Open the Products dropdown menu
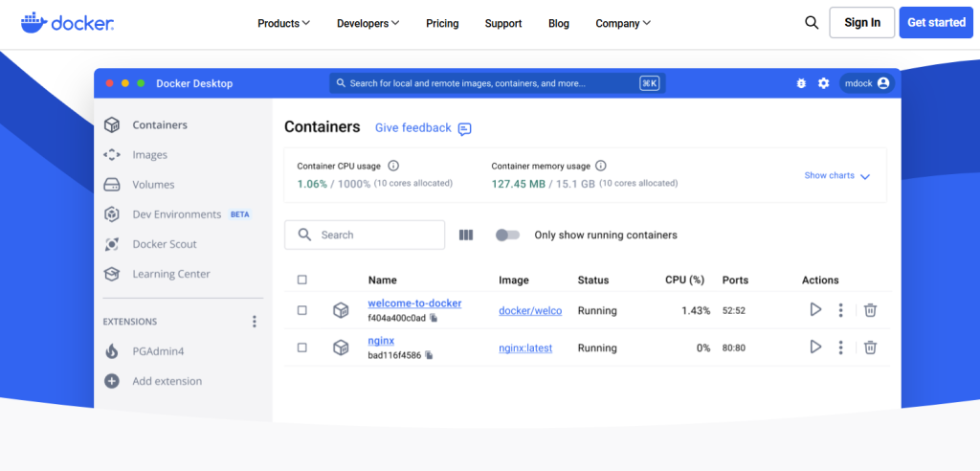The width and height of the screenshot is (980, 471). (283, 23)
